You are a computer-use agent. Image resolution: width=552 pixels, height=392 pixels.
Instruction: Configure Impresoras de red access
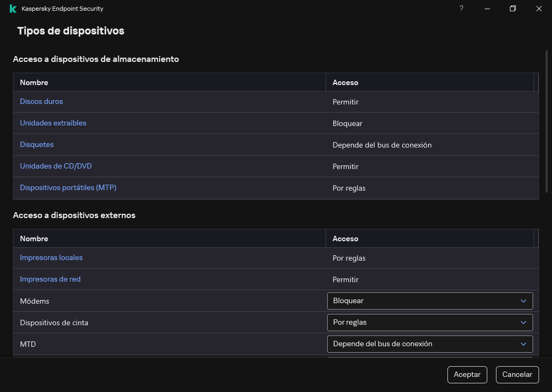pos(50,279)
